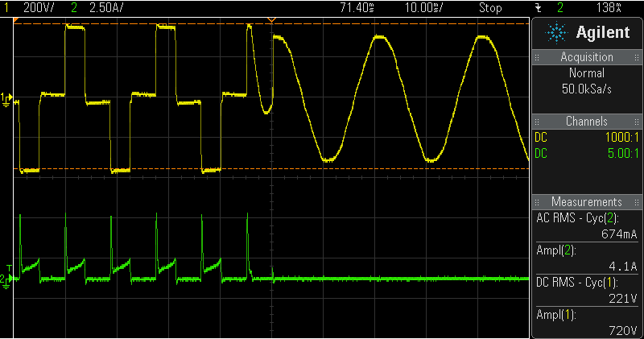Click the 221V measurement value

click(622, 299)
